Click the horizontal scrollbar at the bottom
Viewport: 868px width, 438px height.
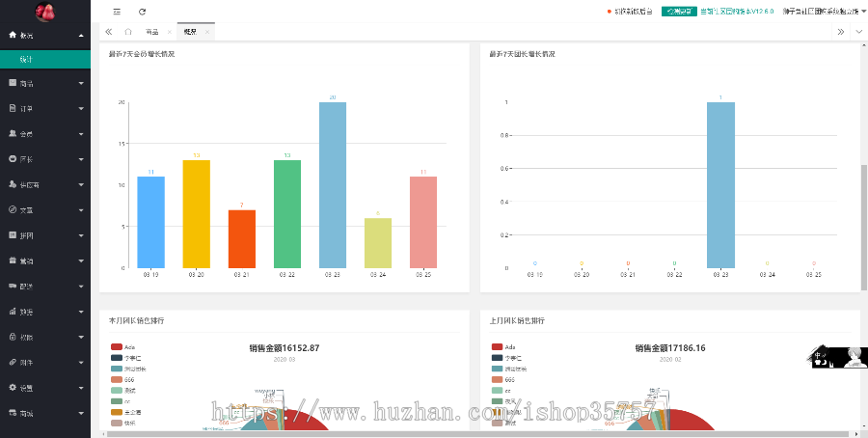click(x=477, y=434)
